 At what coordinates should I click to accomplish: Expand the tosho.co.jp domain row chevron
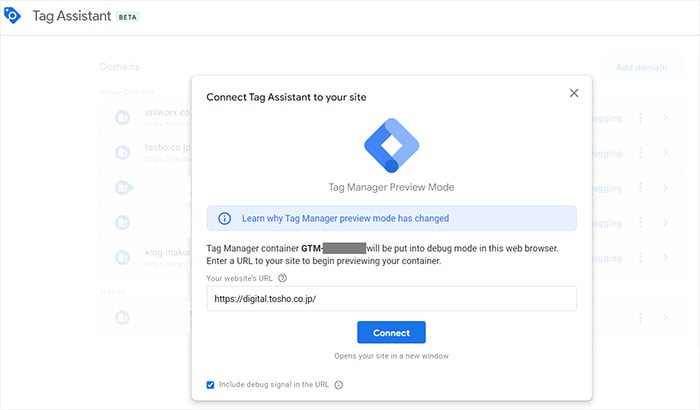click(666, 153)
